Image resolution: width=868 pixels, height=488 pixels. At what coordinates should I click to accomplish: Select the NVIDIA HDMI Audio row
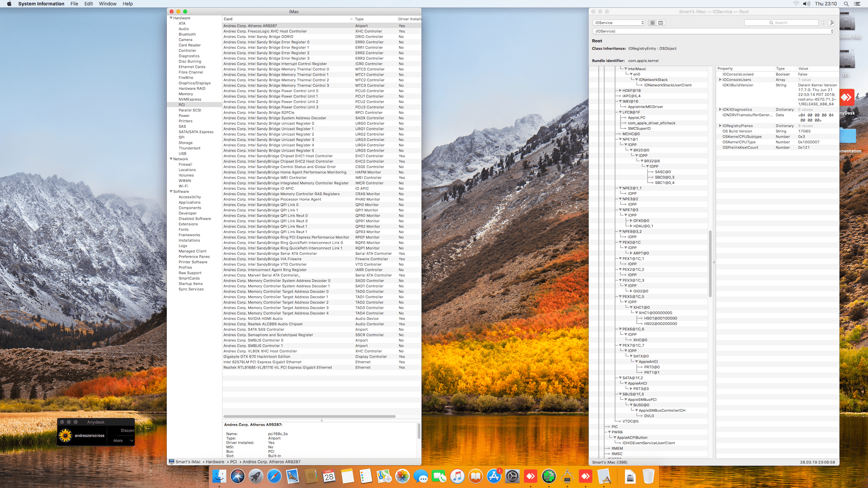click(321, 319)
